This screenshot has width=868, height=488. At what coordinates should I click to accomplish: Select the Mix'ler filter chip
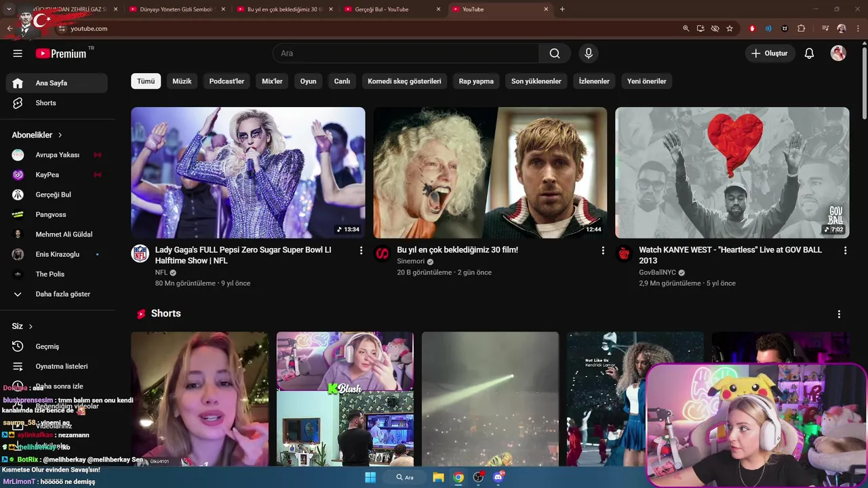click(272, 81)
